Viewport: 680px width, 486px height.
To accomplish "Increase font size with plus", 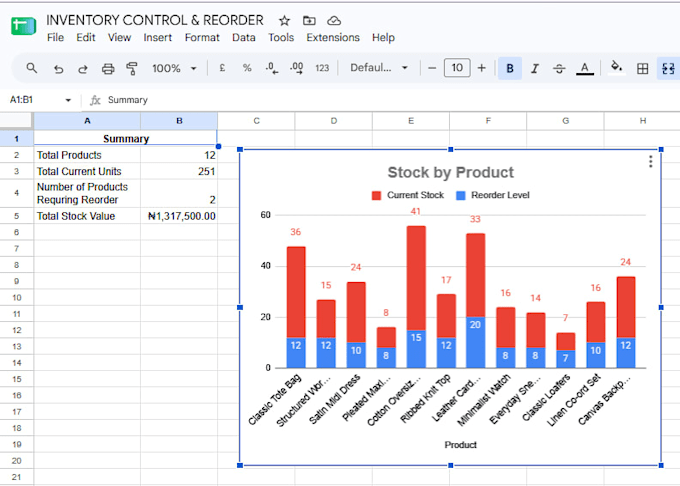I will [x=481, y=68].
